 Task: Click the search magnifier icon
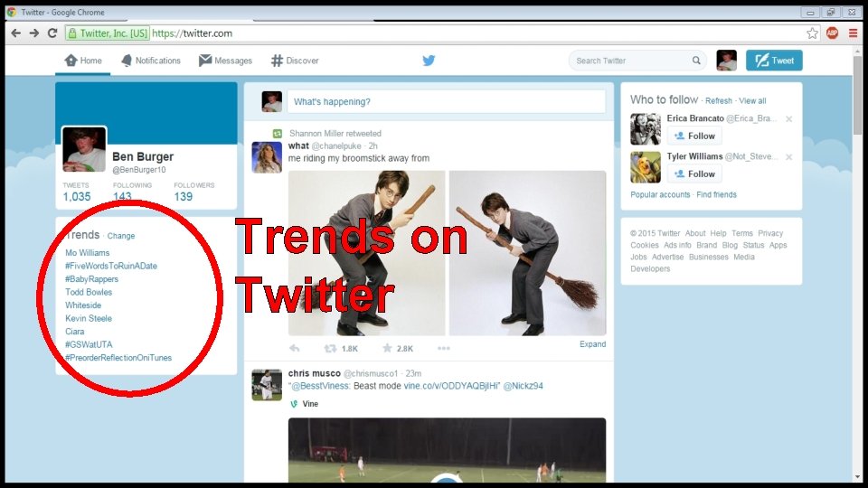696,61
